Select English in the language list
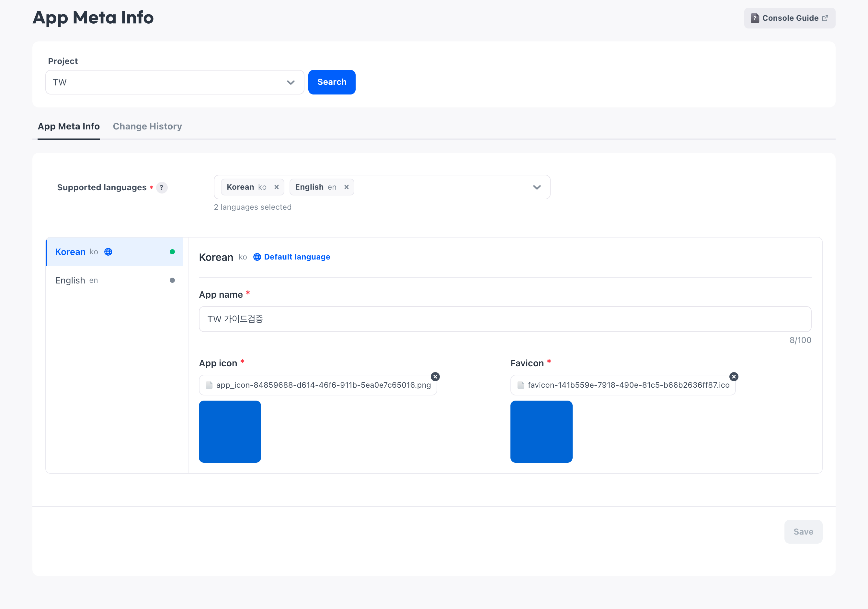 pyautogui.click(x=114, y=280)
